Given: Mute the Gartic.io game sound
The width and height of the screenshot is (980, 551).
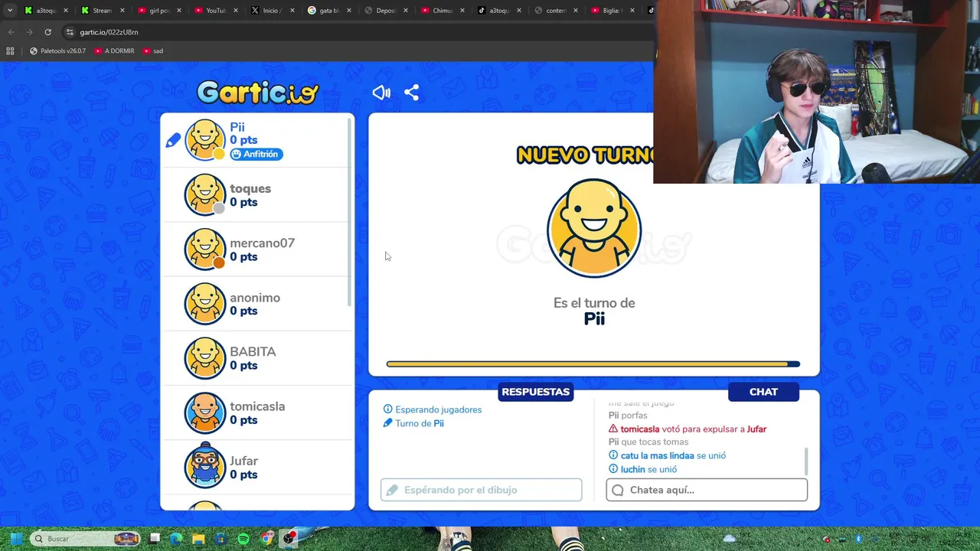Looking at the screenshot, I should [381, 93].
